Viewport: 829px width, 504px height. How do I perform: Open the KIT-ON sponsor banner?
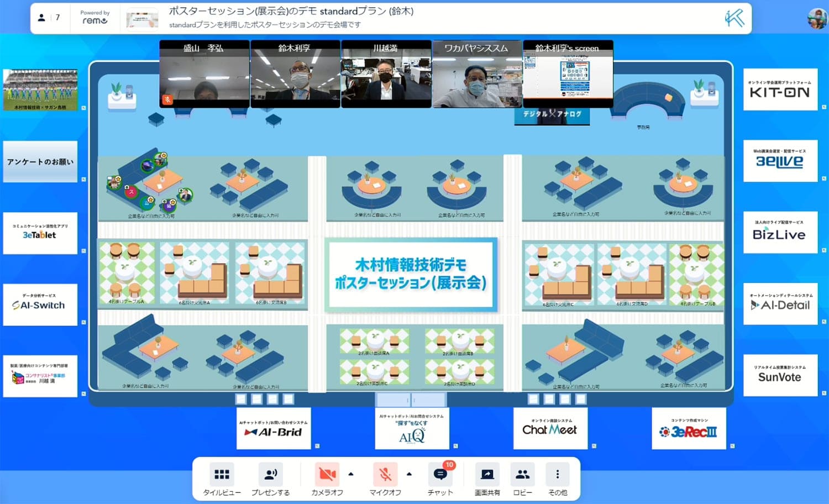[780, 90]
